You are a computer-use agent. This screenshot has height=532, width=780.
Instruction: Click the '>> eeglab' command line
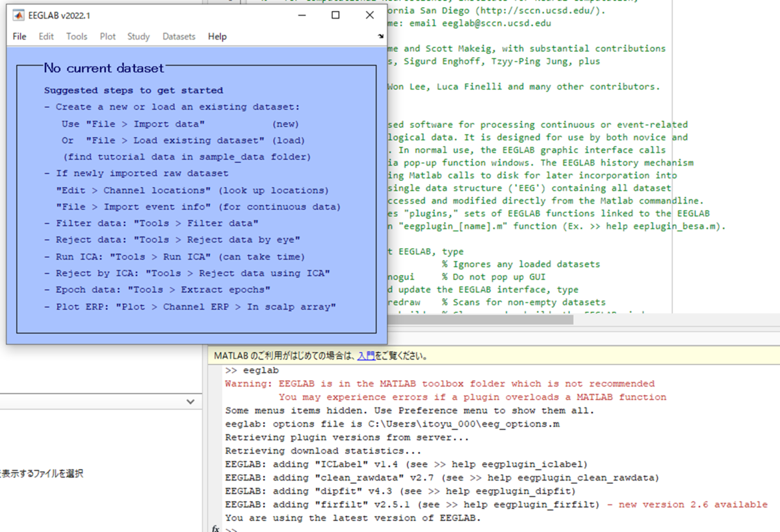(252, 370)
